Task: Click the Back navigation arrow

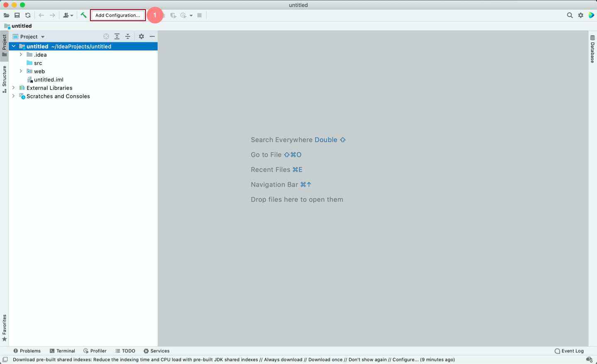Action: pos(41,15)
